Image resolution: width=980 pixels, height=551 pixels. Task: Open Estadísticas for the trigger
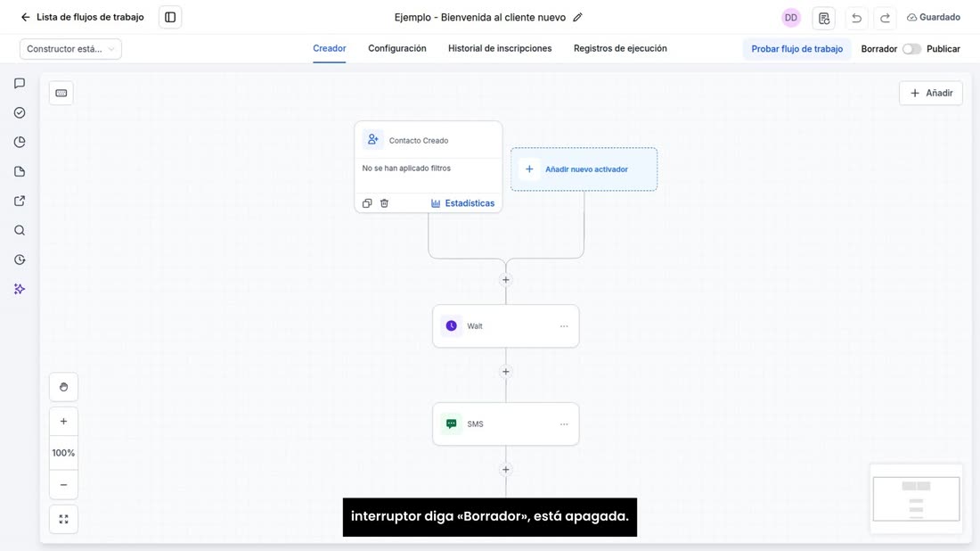(x=462, y=203)
